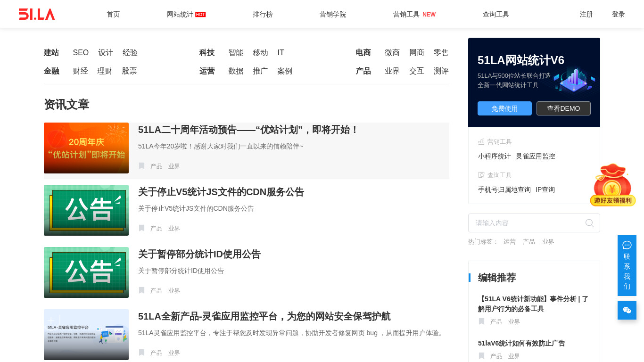
Task: Select the 网商 category link
Action: 417,53
